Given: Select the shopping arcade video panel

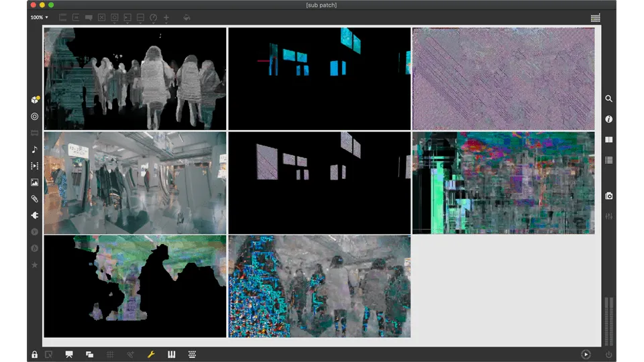Looking at the screenshot, I should [135, 182].
